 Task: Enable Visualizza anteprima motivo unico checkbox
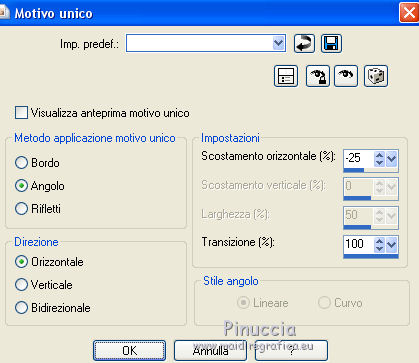[x=21, y=113]
